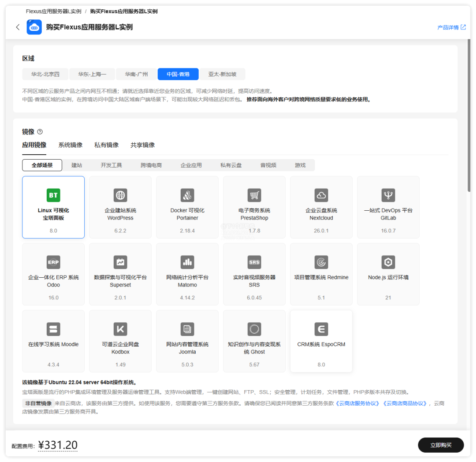Select region 华东-上海一
Viewport: 476px width, 462px height.
tap(92, 74)
